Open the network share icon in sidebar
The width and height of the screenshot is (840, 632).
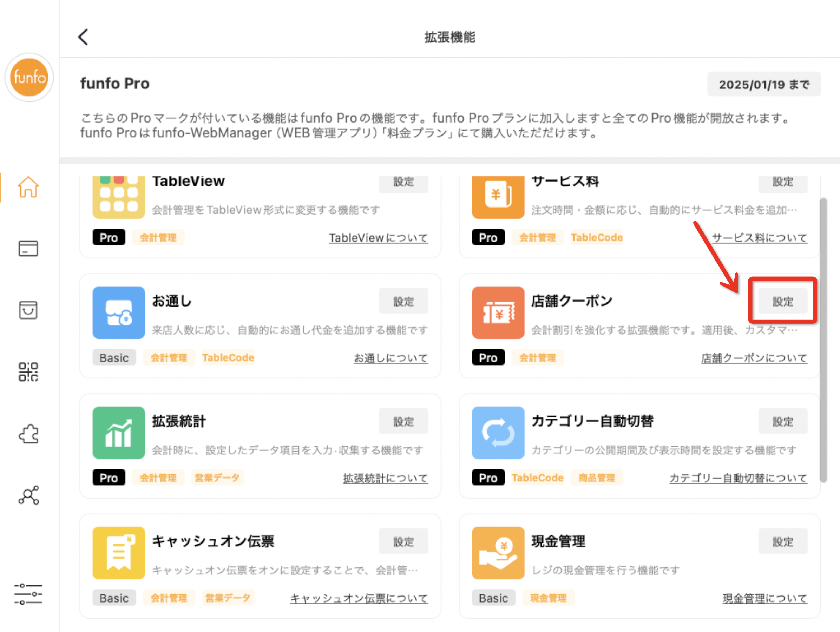tap(28, 495)
